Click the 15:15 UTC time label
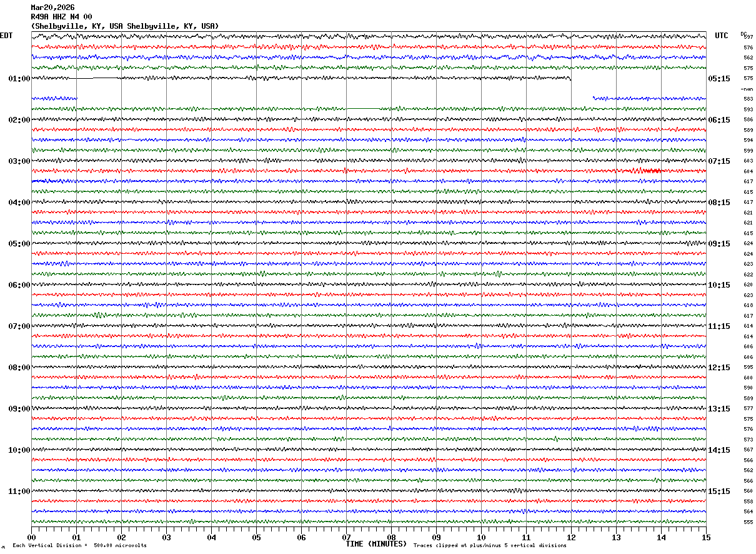 [719, 491]
